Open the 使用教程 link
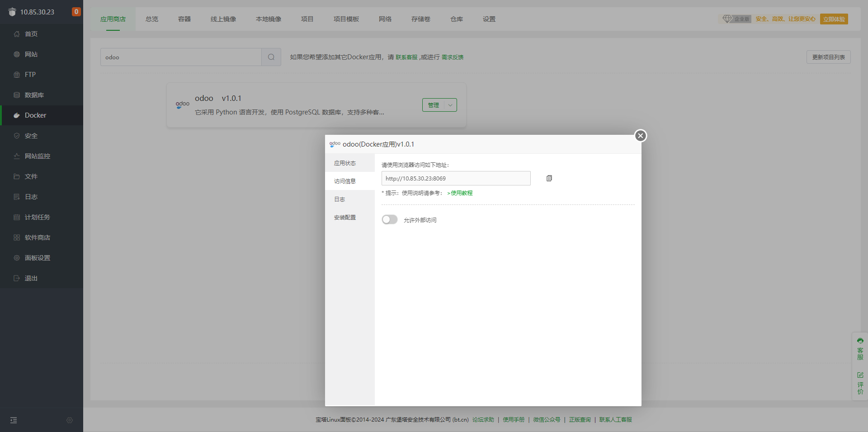This screenshot has width=868, height=432. [460, 193]
